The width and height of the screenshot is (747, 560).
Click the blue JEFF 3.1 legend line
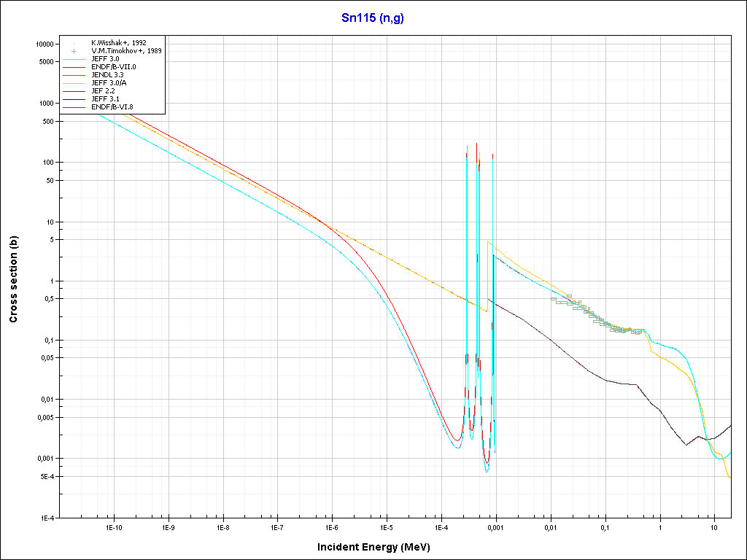[74, 99]
